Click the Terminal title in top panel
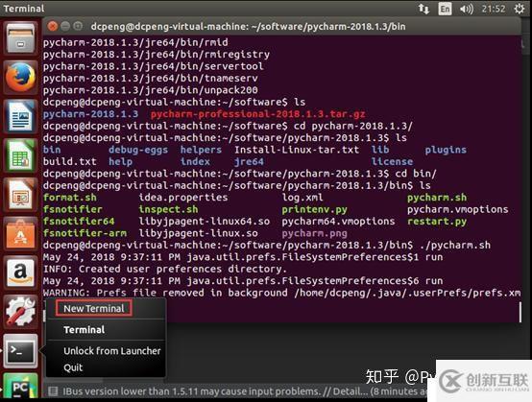The image size is (532, 402). (24, 9)
